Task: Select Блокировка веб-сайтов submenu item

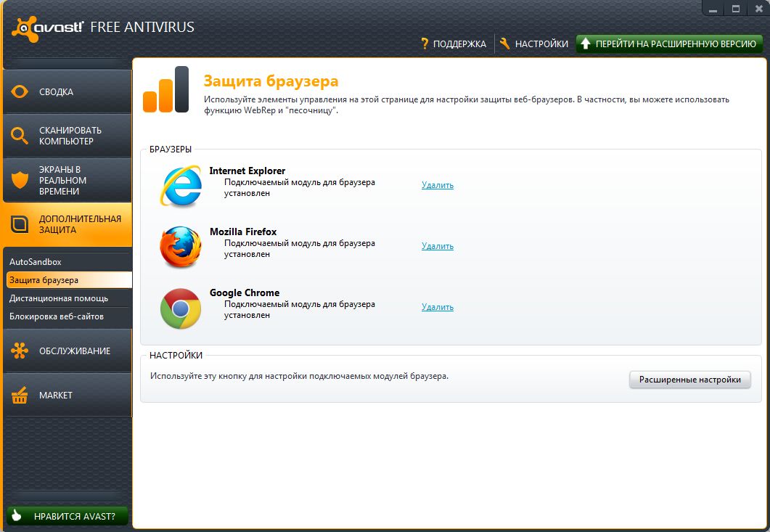Action: 69,316
